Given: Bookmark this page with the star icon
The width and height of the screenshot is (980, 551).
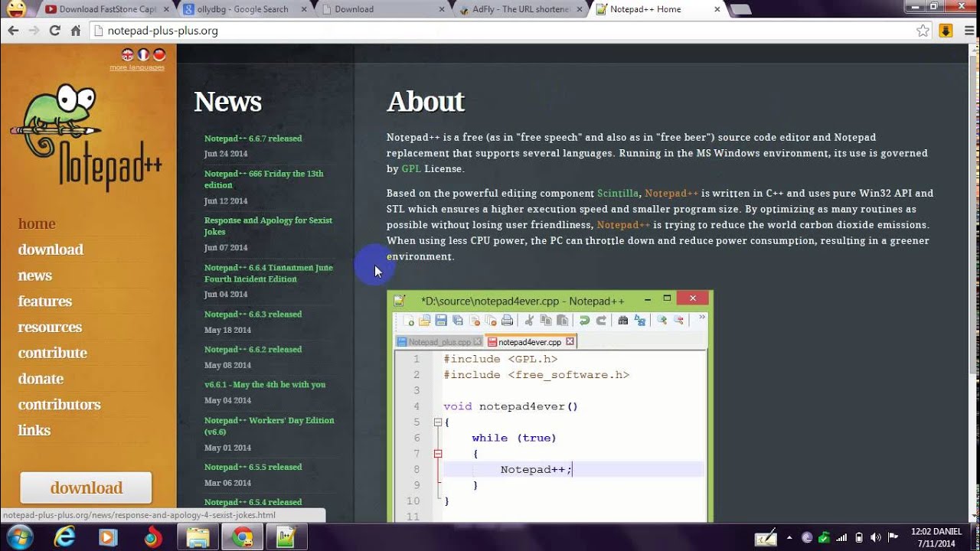Looking at the screenshot, I should pyautogui.click(x=923, y=31).
